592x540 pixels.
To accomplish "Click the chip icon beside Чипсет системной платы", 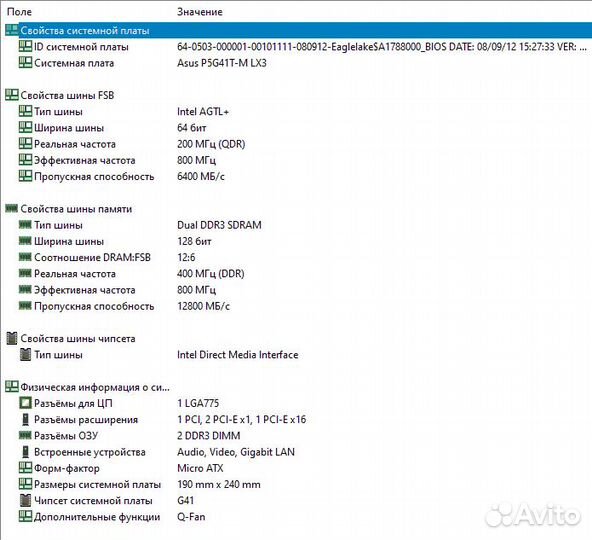I will 25,500.
